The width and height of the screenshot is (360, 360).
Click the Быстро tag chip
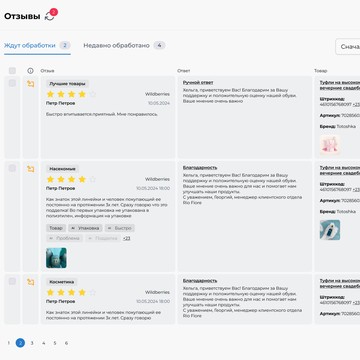120,228
